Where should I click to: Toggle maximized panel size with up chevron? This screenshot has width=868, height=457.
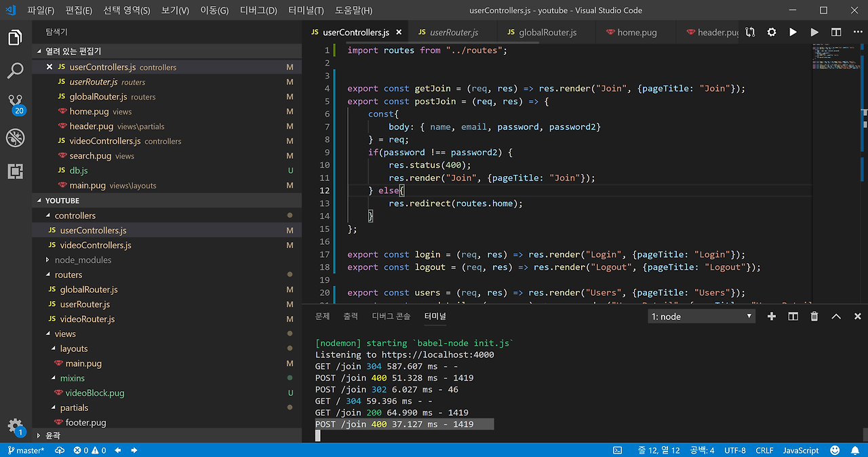click(x=836, y=317)
